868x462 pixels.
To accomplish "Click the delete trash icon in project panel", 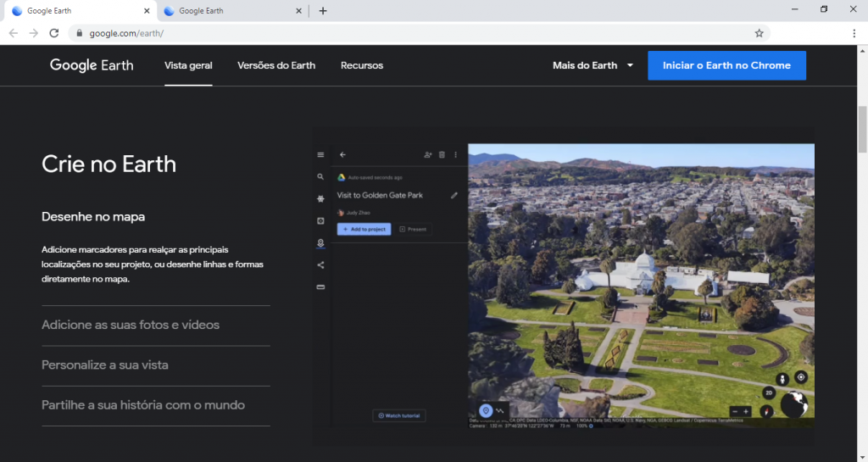I will [442, 155].
